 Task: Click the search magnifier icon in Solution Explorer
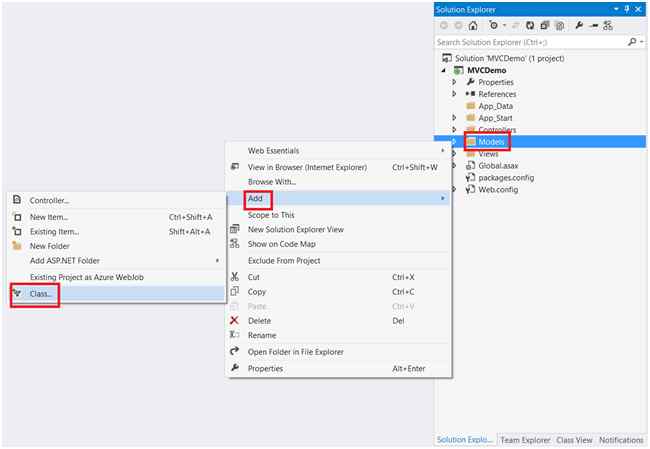[x=632, y=42]
